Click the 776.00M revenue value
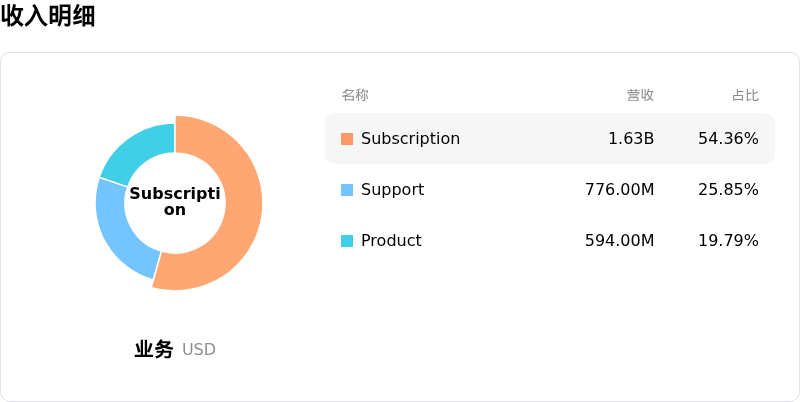 619,190
